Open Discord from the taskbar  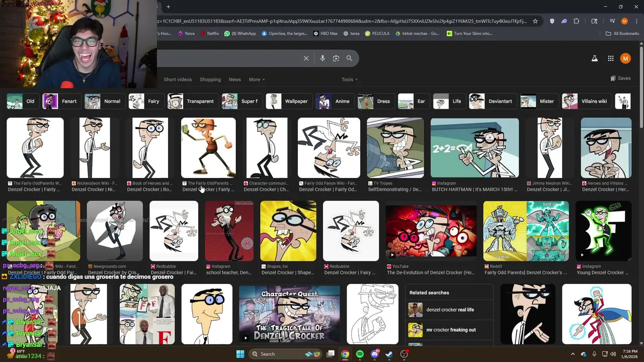[374, 354]
